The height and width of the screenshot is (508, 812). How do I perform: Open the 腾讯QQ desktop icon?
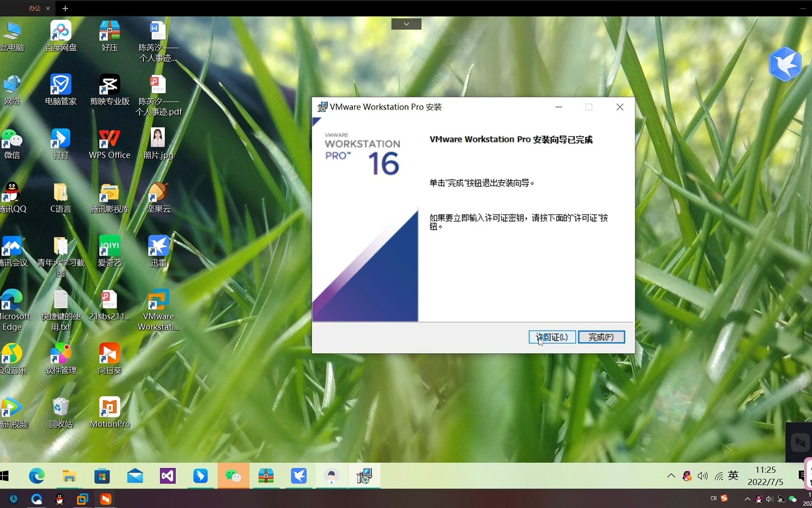12,198
